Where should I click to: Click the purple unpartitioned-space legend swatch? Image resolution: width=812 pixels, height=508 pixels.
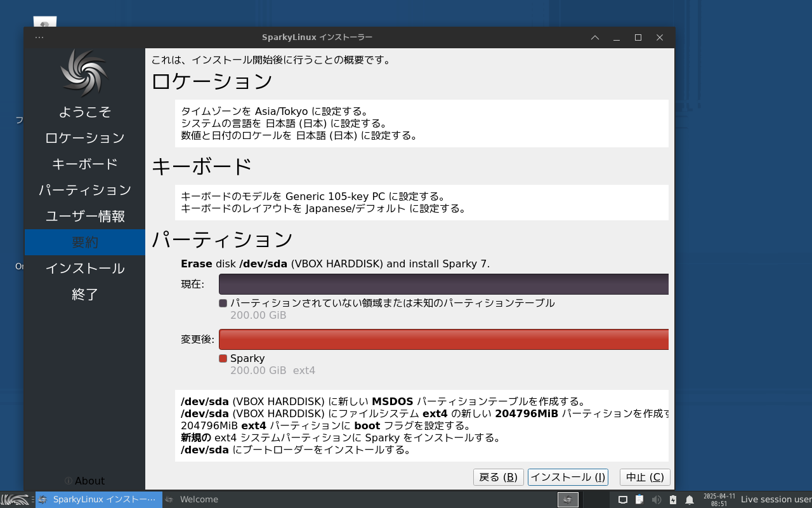point(223,303)
